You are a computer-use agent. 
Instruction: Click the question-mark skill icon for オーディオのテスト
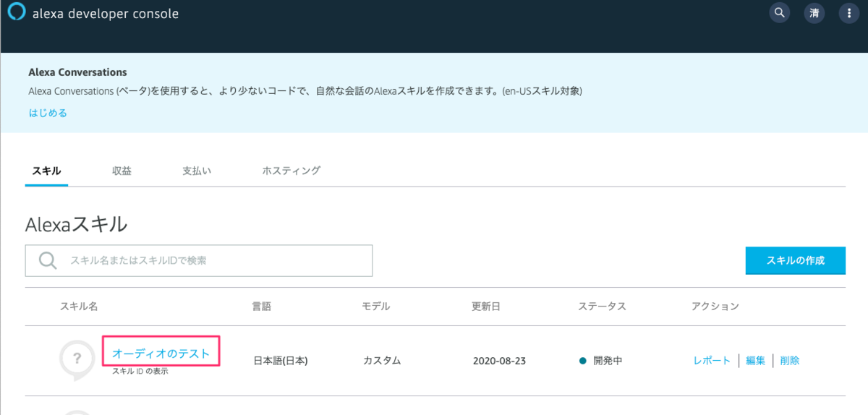pos(78,359)
